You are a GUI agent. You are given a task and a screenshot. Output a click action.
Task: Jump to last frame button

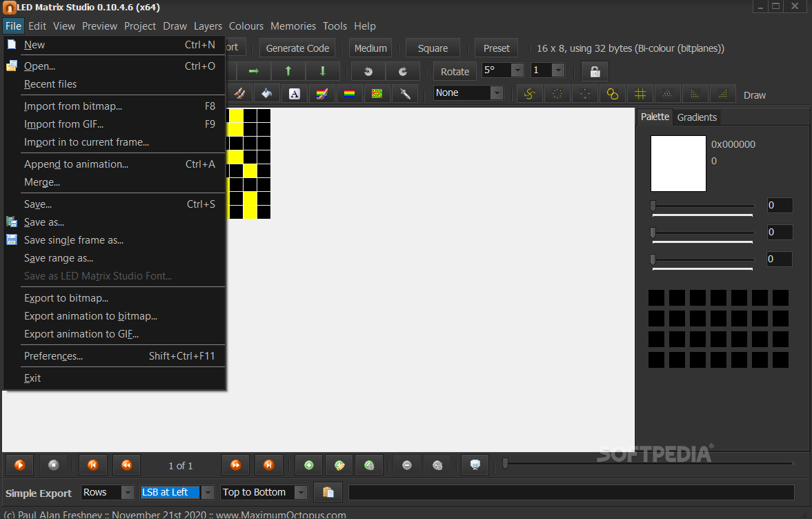click(x=269, y=465)
